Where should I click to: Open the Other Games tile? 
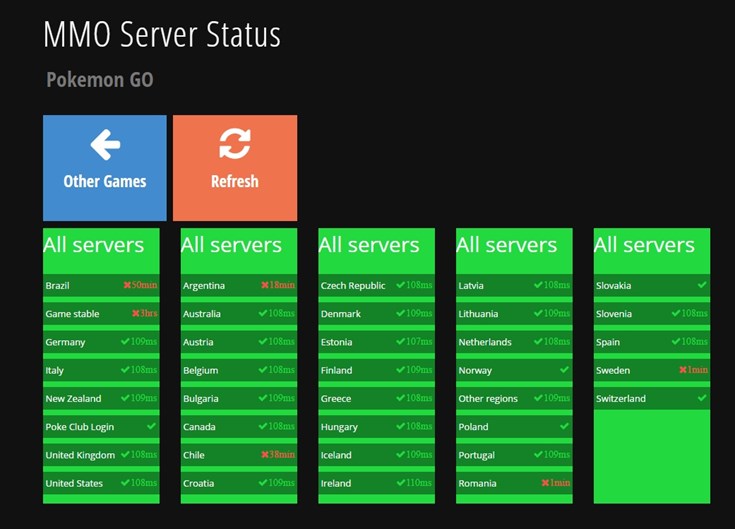[105, 168]
